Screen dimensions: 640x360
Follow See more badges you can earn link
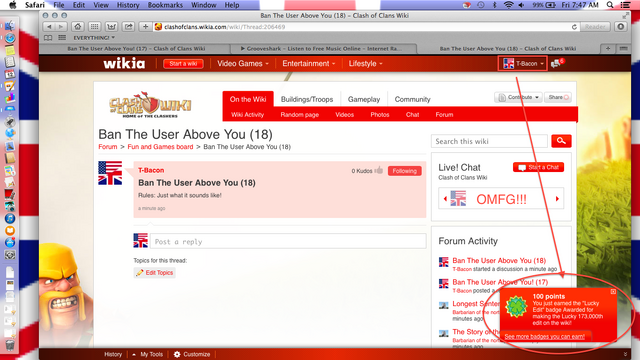click(544, 337)
